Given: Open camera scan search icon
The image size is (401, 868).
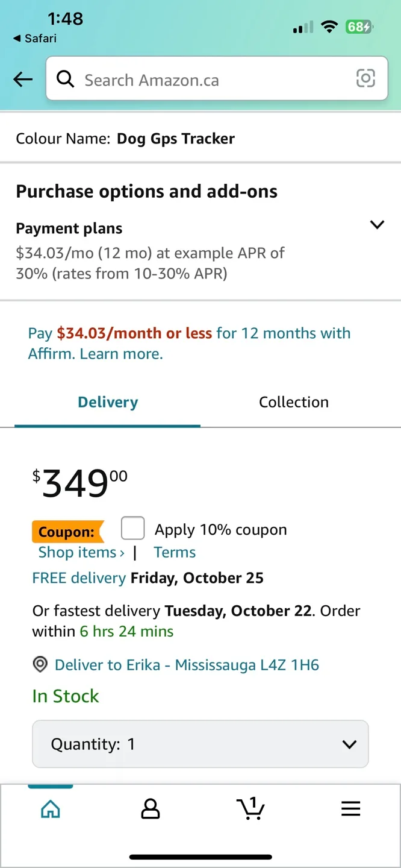Looking at the screenshot, I should pyautogui.click(x=365, y=78).
